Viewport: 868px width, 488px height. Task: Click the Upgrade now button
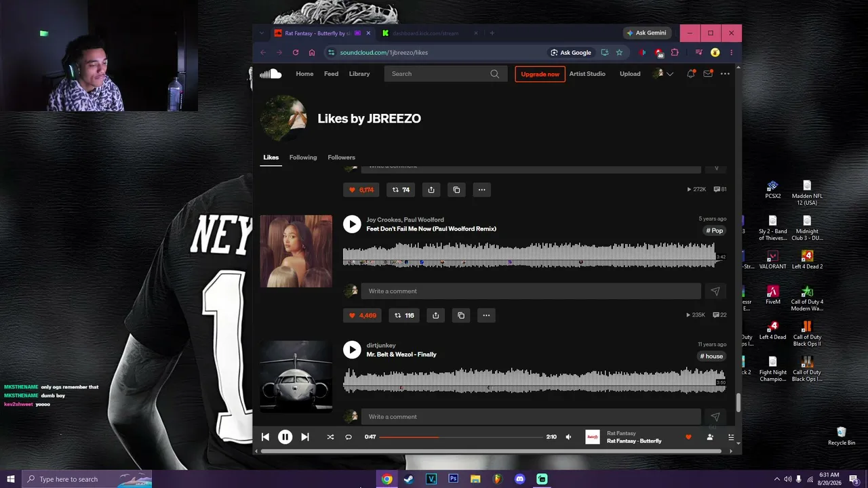pos(540,74)
